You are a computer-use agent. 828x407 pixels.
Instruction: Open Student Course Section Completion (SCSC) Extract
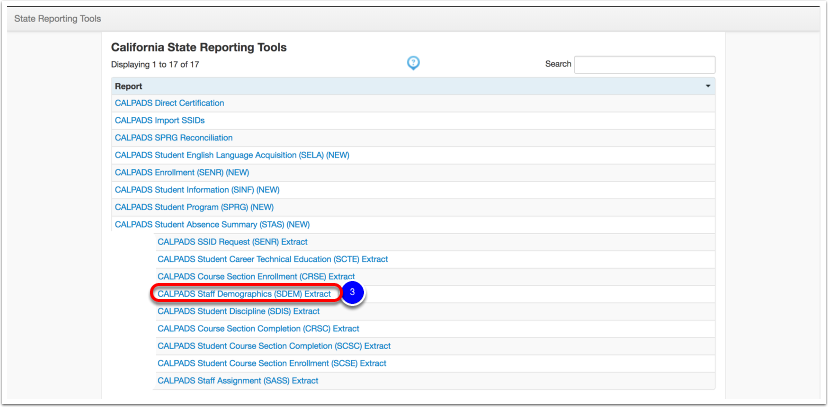coord(274,346)
